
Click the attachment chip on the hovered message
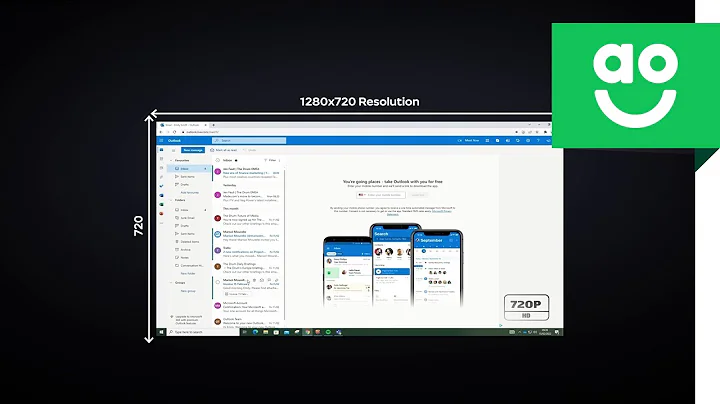coord(237,294)
